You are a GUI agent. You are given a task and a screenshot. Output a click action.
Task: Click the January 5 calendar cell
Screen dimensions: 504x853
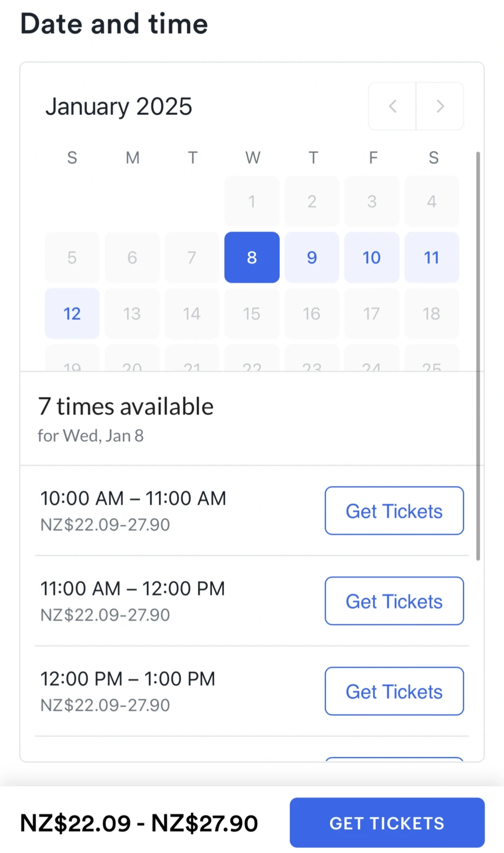tap(72, 257)
